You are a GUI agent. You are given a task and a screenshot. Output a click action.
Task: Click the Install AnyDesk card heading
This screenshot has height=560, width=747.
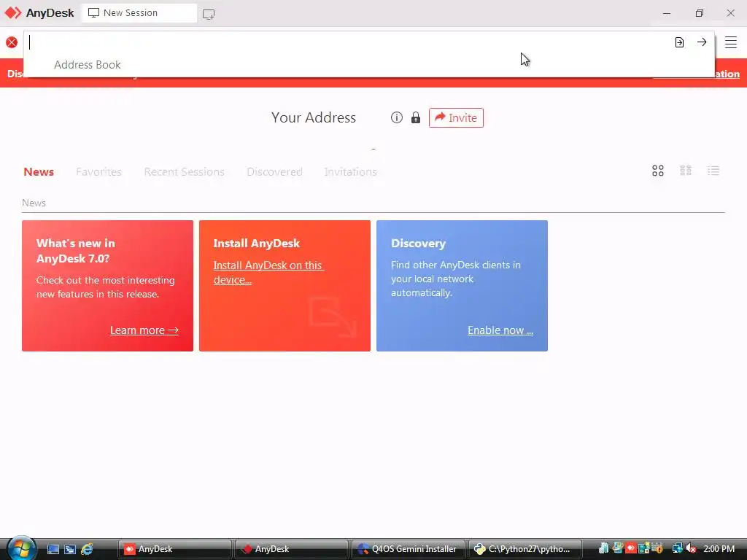coord(256,244)
